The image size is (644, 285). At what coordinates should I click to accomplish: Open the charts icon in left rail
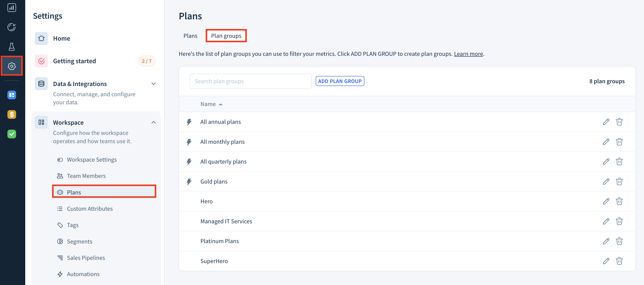click(12, 8)
